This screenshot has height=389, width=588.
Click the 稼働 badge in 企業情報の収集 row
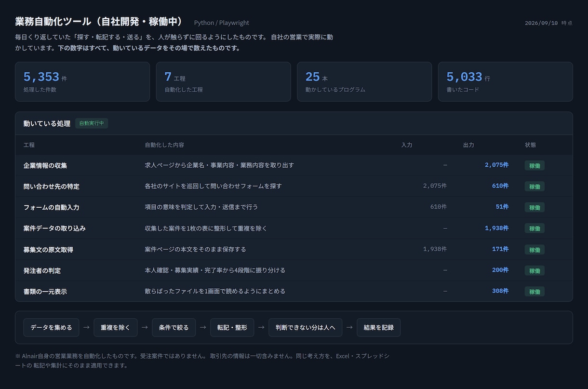(x=535, y=165)
